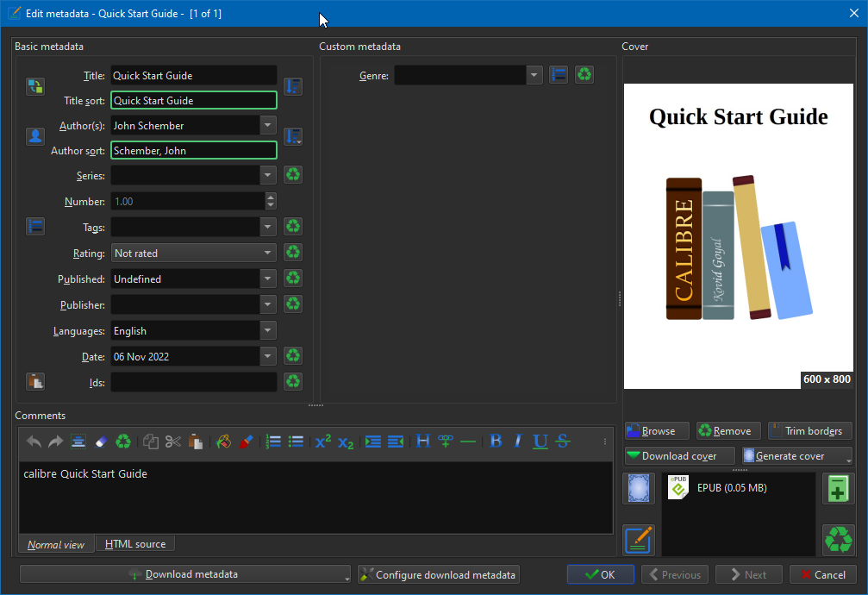Click the superscript icon in comments toolbar

coord(323,442)
